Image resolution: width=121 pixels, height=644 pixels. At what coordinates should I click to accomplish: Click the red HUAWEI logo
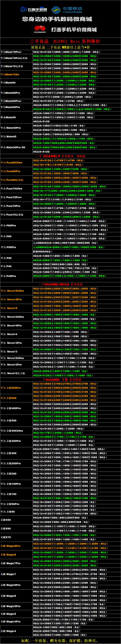pos(40,29)
